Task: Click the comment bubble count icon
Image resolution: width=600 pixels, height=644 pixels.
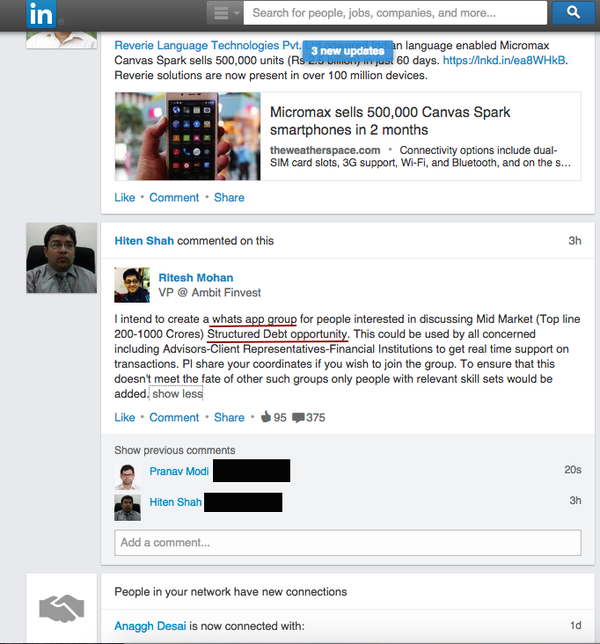Action: (298, 418)
